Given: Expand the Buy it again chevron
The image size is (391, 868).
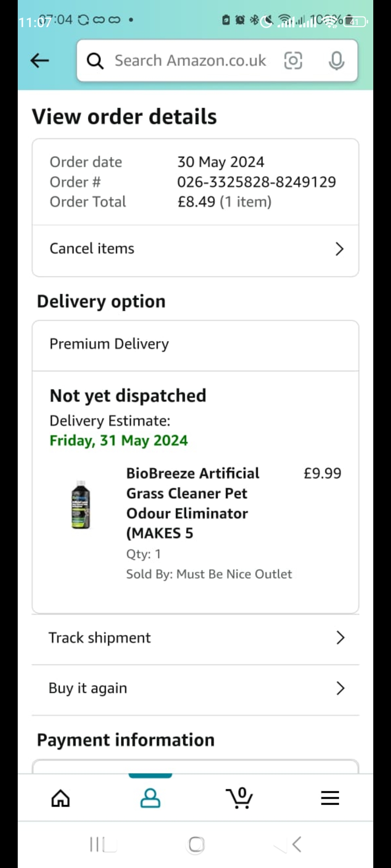Looking at the screenshot, I should click(x=340, y=688).
